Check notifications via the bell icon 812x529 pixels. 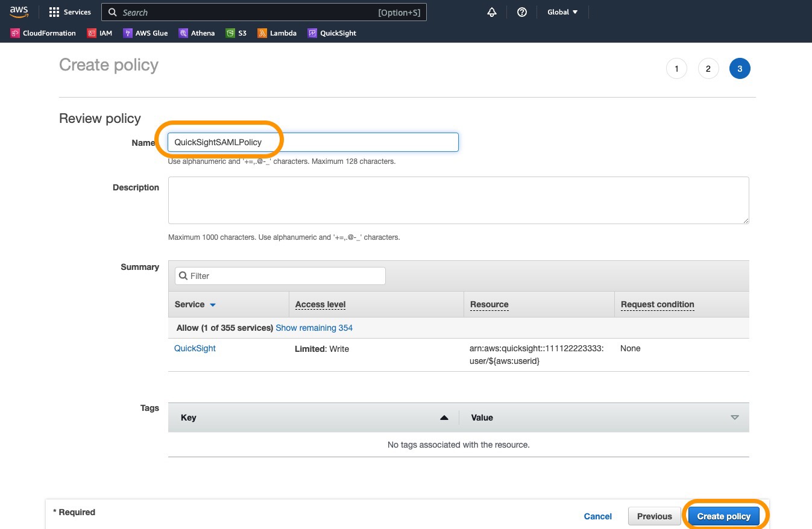tap(492, 11)
